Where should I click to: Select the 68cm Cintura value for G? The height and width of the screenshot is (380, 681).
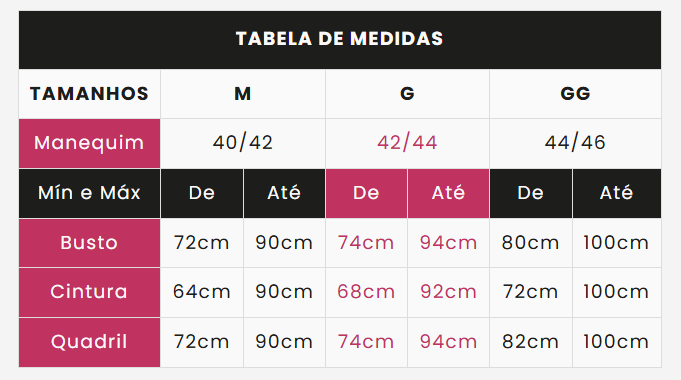click(366, 292)
